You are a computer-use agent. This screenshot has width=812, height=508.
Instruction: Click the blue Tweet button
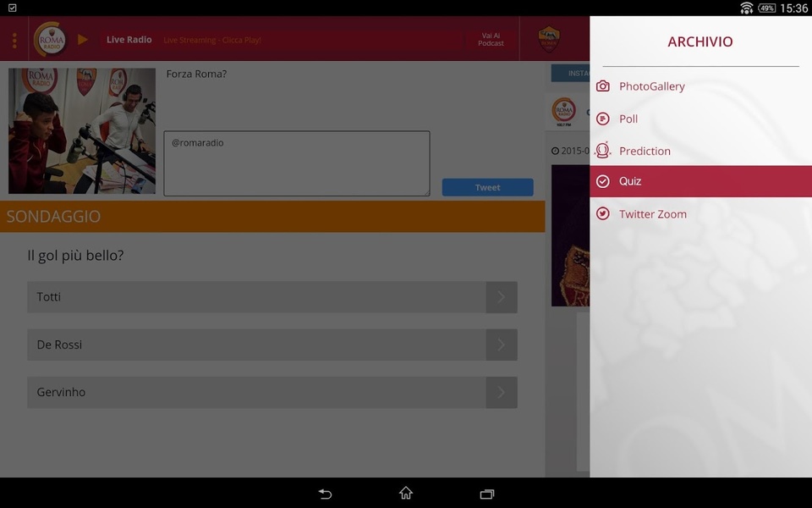(487, 187)
